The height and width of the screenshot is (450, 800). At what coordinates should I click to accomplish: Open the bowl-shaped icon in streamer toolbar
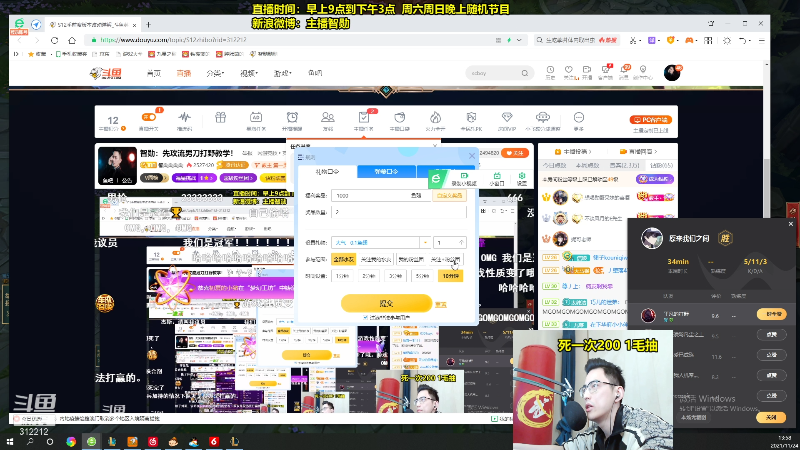coord(399,118)
